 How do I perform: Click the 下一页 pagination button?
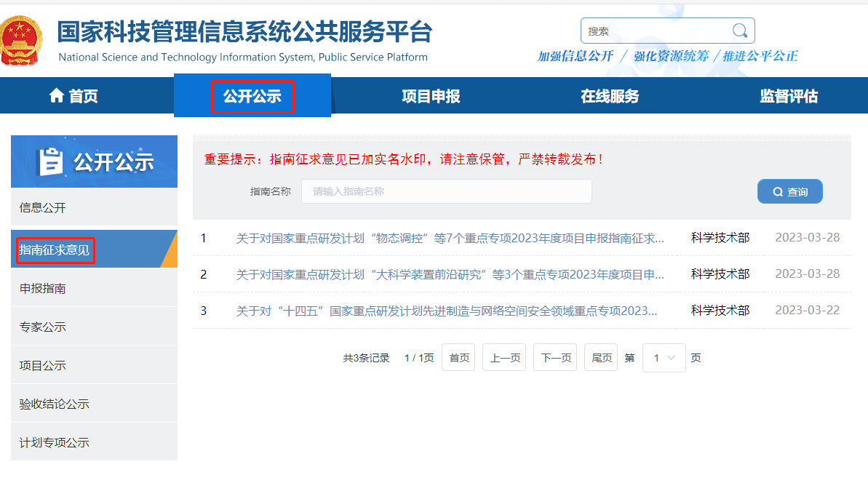pyautogui.click(x=554, y=358)
